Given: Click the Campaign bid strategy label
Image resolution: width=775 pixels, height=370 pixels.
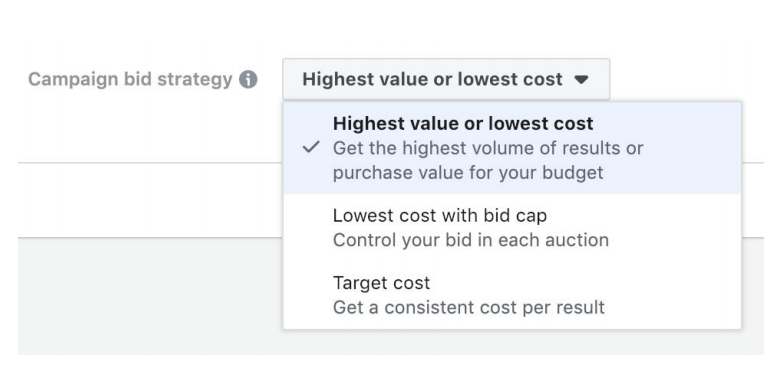Looking at the screenshot, I should coord(130,80).
